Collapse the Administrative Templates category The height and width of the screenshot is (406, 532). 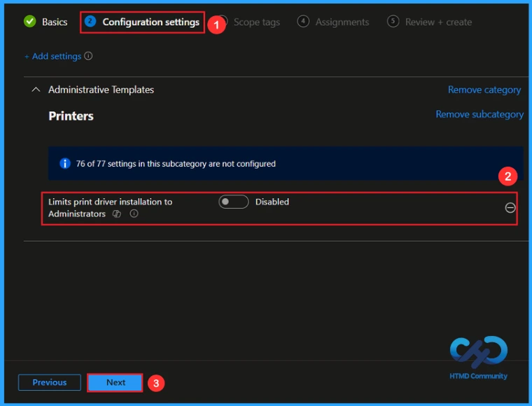point(36,90)
